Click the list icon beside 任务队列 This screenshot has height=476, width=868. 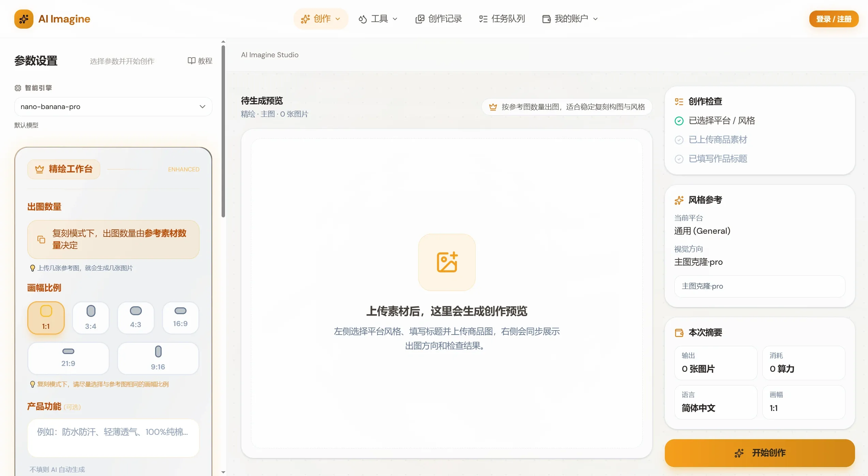tap(483, 19)
